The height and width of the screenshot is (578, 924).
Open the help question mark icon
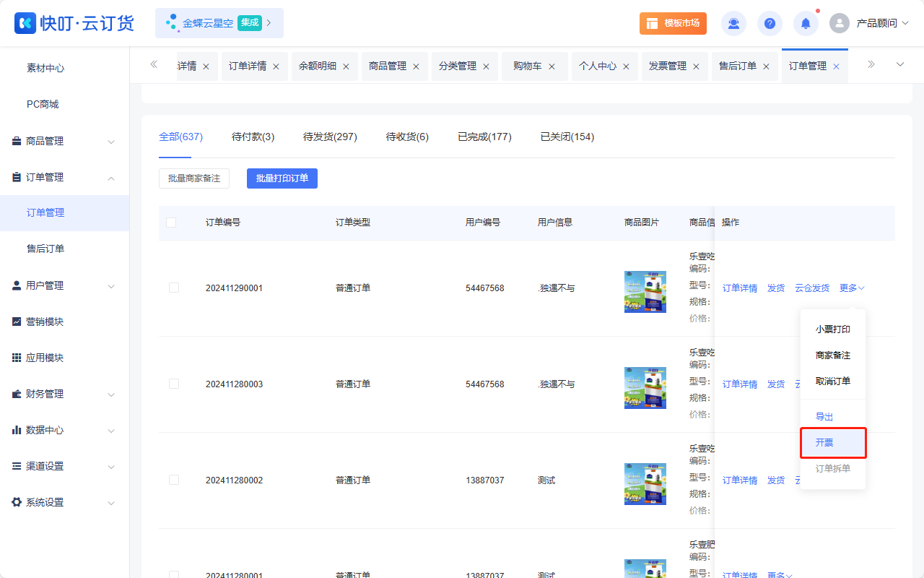click(x=770, y=23)
